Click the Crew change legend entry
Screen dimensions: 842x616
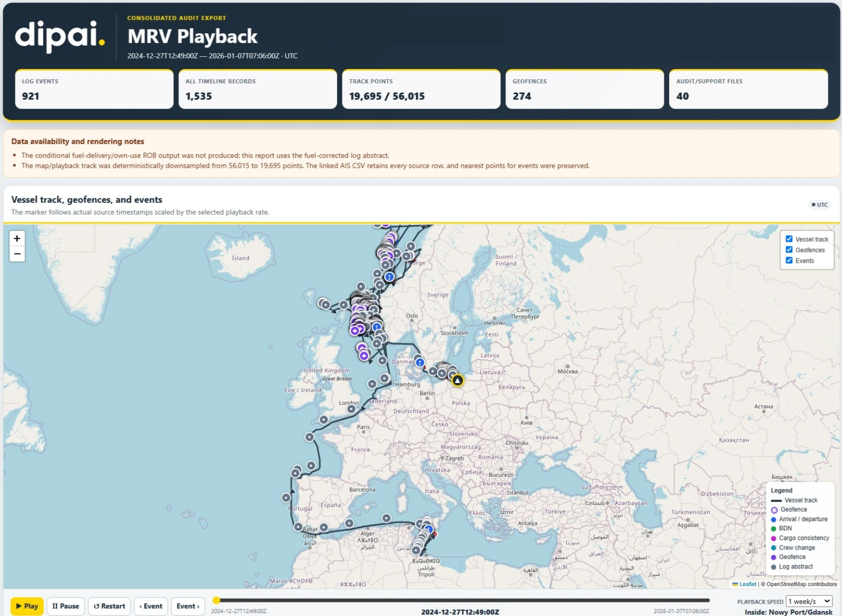click(x=793, y=548)
